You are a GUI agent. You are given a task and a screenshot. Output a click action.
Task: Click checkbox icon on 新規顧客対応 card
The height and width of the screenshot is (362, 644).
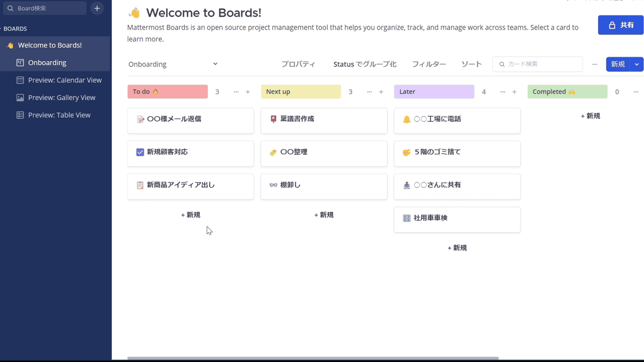point(140,152)
